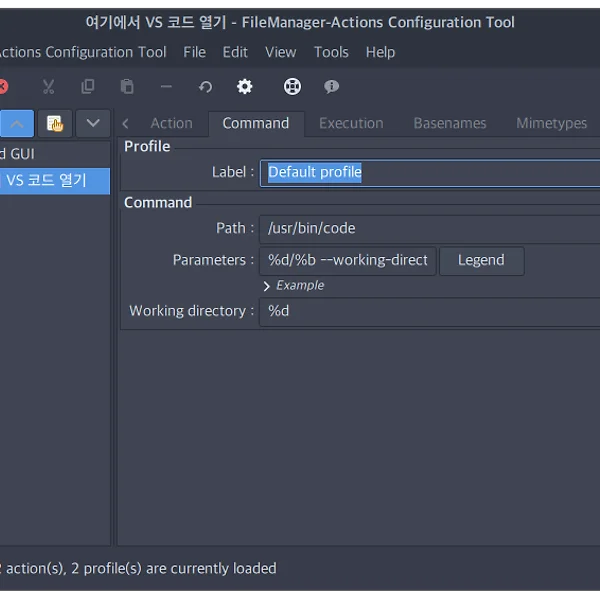Screen dimensions: 600x600
Task: Click the About info bubble icon
Action: [x=331, y=86]
